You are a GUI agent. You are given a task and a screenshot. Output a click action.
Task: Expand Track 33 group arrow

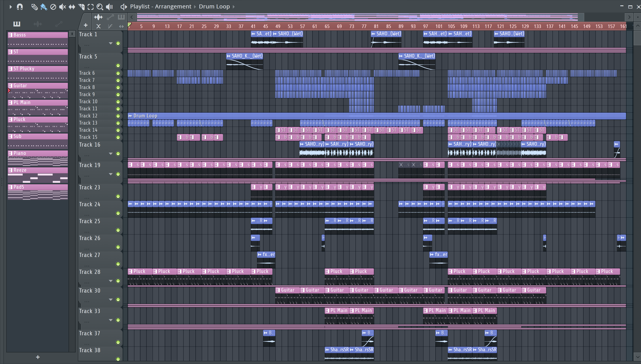pyautogui.click(x=110, y=320)
